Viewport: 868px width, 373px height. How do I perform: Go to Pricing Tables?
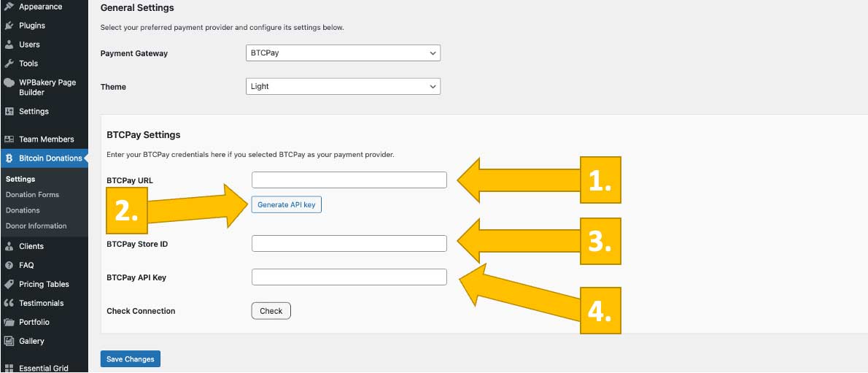coord(44,284)
